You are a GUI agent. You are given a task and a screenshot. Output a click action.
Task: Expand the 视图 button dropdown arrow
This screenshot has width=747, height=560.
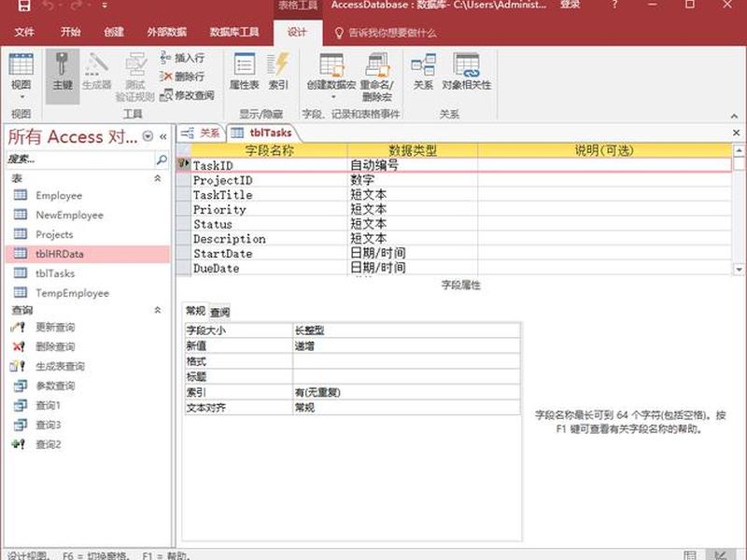coord(21,97)
